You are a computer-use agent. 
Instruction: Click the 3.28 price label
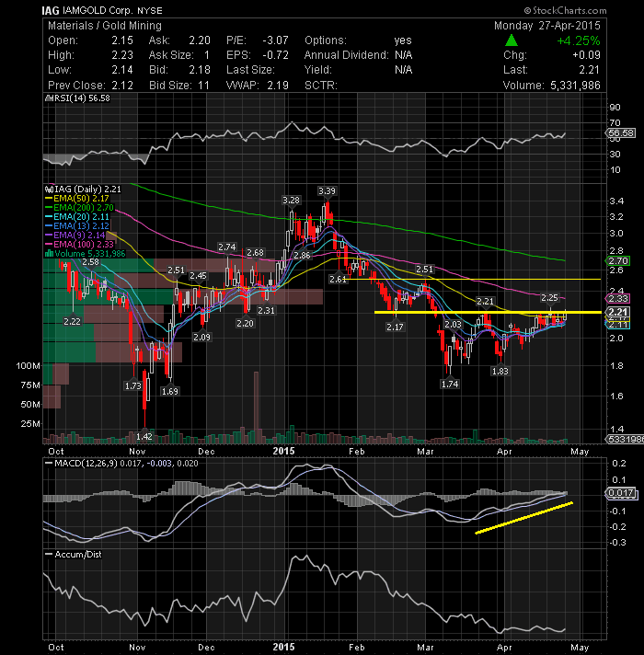(x=291, y=201)
